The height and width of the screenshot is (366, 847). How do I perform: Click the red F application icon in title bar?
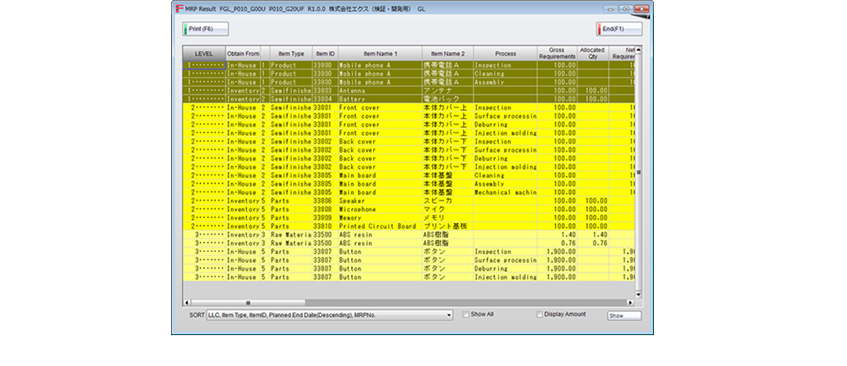pyautogui.click(x=179, y=9)
